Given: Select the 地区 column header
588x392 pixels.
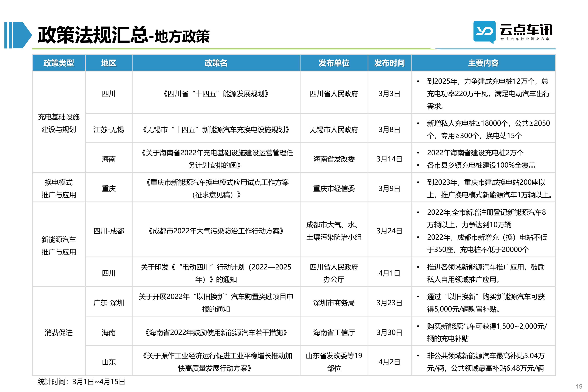Looking at the screenshot, I should [109, 63].
